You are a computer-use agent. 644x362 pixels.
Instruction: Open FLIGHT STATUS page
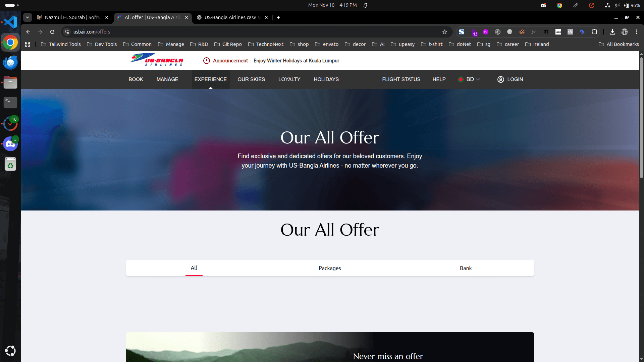[x=401, y=79]
